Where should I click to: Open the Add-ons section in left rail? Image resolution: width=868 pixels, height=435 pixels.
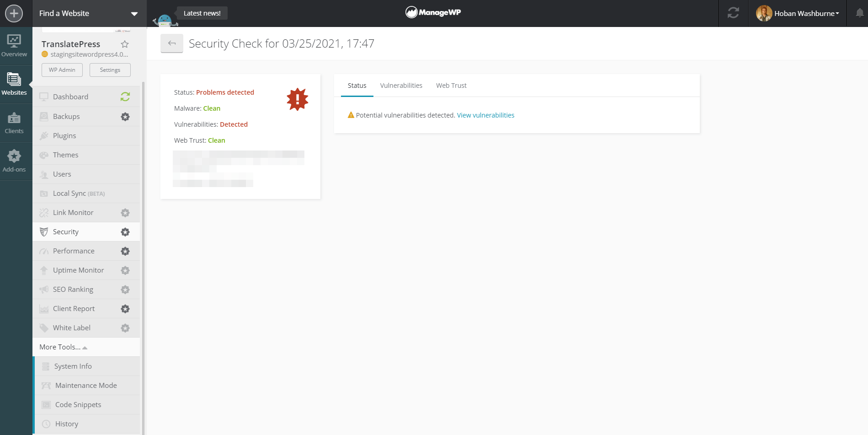pos(14,161)
